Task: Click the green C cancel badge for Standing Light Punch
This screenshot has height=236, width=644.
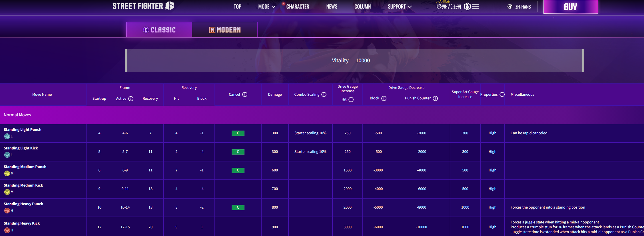Action: [x=238, y=133]
